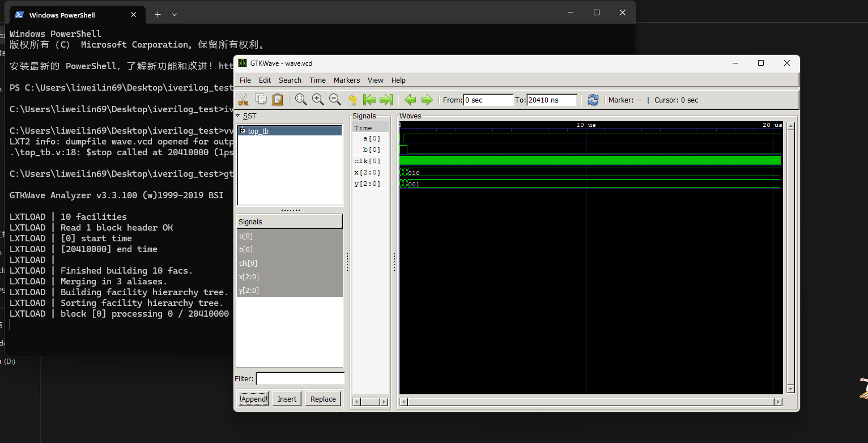Open PowerShell tab dropdown chevron

tap(175, 15)
